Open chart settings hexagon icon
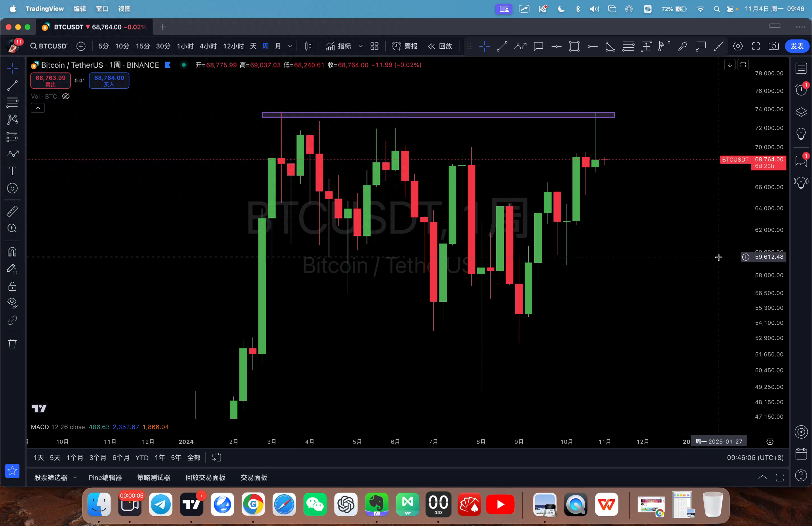 [x=738, y=46]
